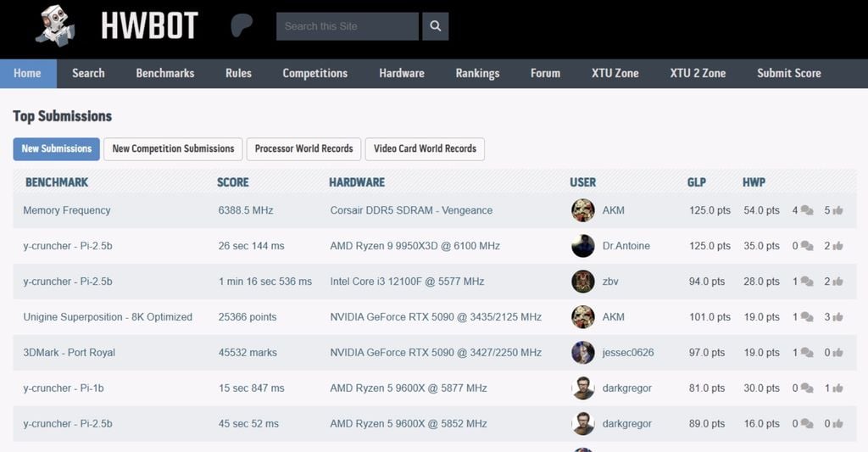
Task: Open jessec0626's user profile name
Action: point(628,352)
